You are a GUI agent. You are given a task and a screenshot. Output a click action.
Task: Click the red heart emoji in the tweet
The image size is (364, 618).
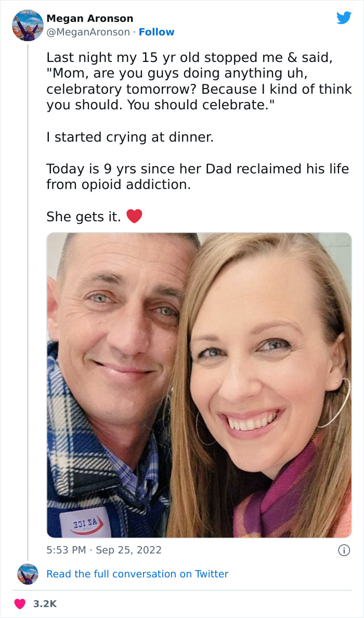point(135,216)
